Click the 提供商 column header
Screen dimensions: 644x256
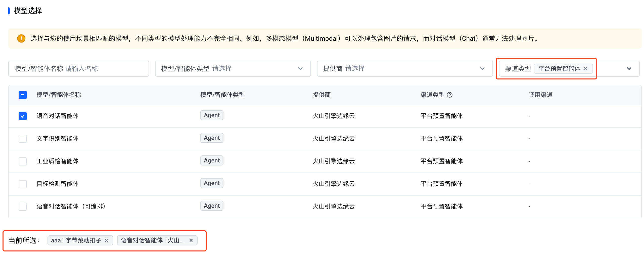(x=321, y=95)
